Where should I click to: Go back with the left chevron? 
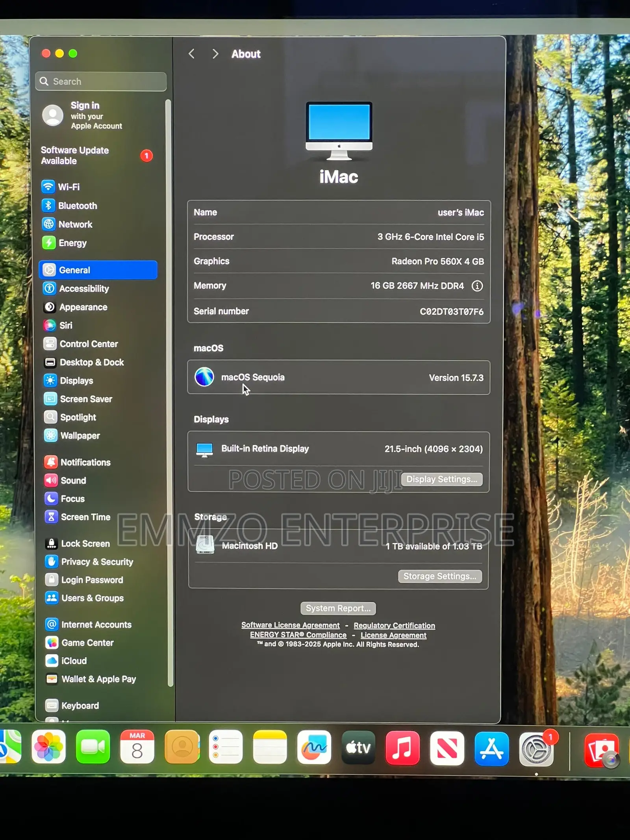tap(192, 54)
